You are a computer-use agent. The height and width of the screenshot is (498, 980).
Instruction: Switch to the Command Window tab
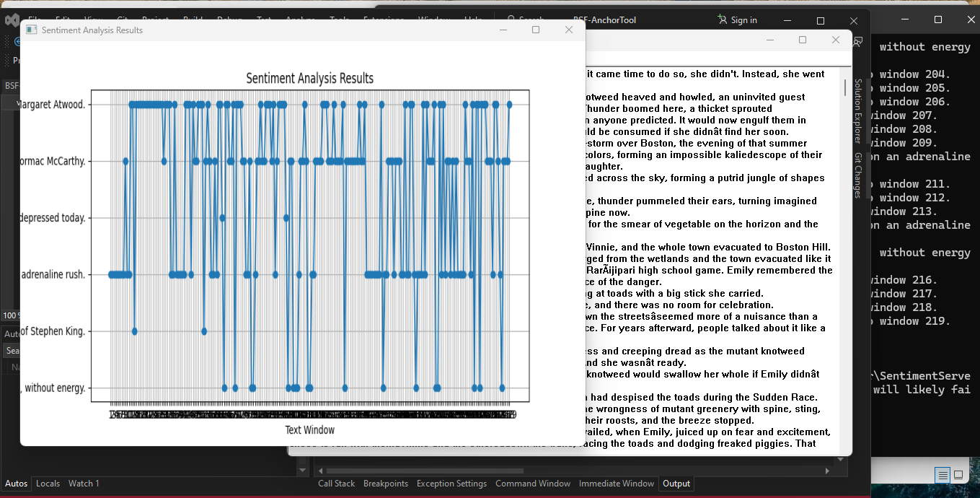(x=533, y=484)
